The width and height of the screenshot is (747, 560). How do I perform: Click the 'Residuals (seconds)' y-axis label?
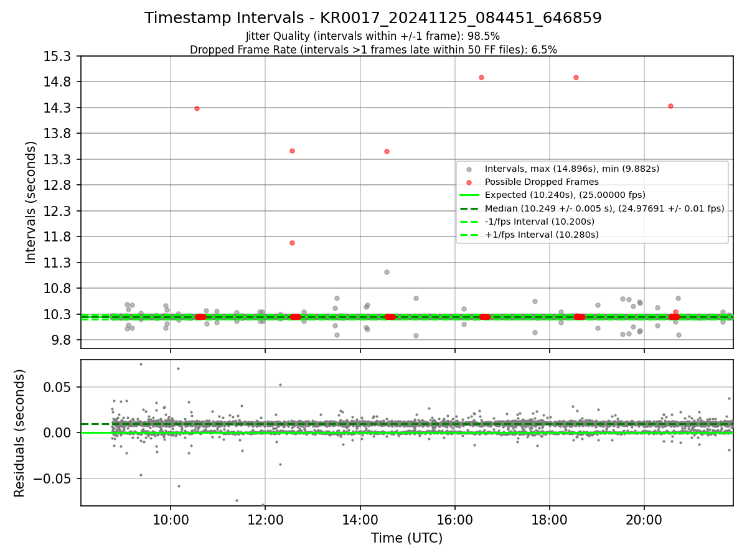[x=19, y=433]
